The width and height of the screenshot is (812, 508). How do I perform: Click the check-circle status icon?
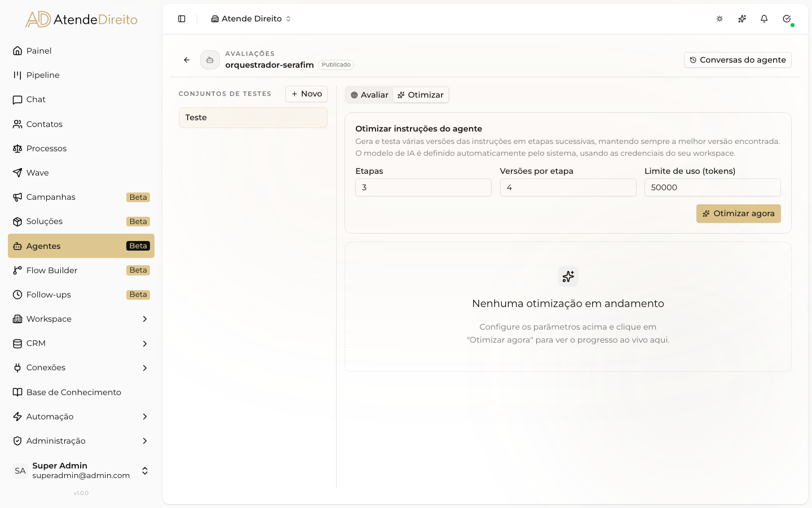[x=787, y=19]
